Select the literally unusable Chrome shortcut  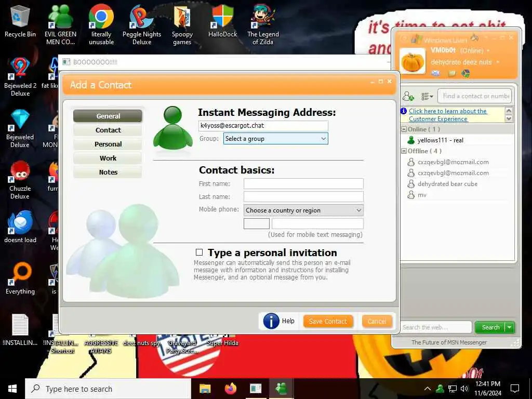point(101,24)
